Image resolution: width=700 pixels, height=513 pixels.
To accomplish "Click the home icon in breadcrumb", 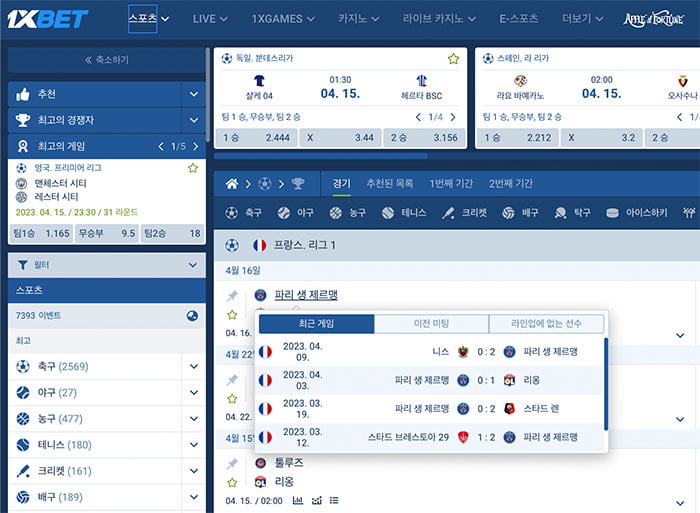I will point(232,184).
